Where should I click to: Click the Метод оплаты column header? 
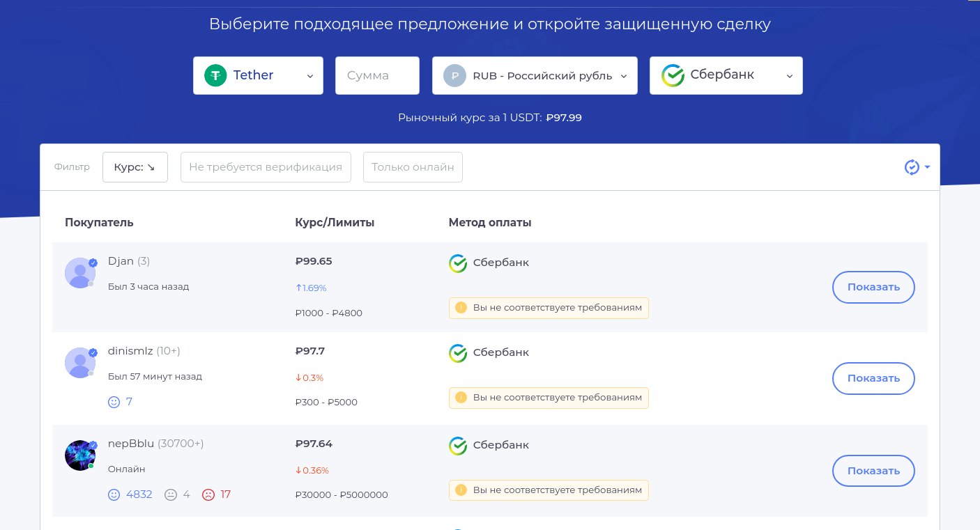click(x=490, y=223)
